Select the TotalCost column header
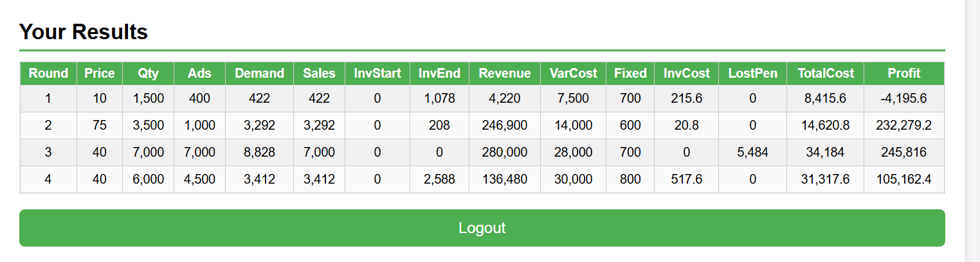The width and height of the screenshot is (980, 262). [825, 73]
